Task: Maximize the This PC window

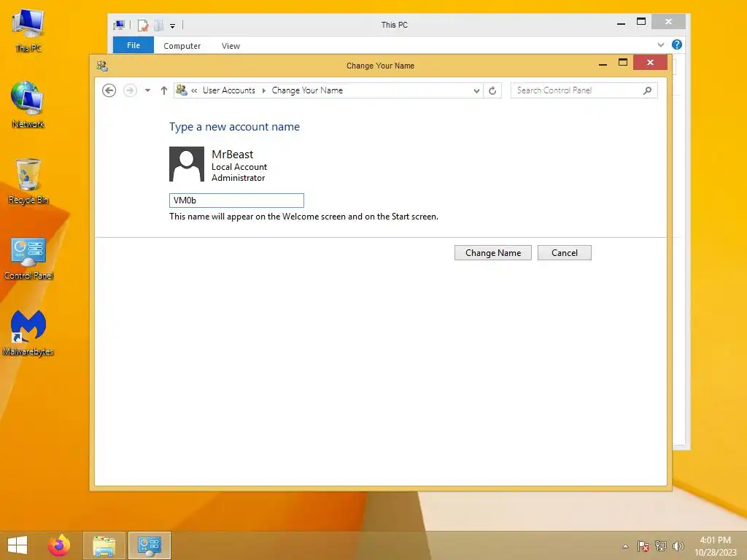Action: [x=641, y=22]
